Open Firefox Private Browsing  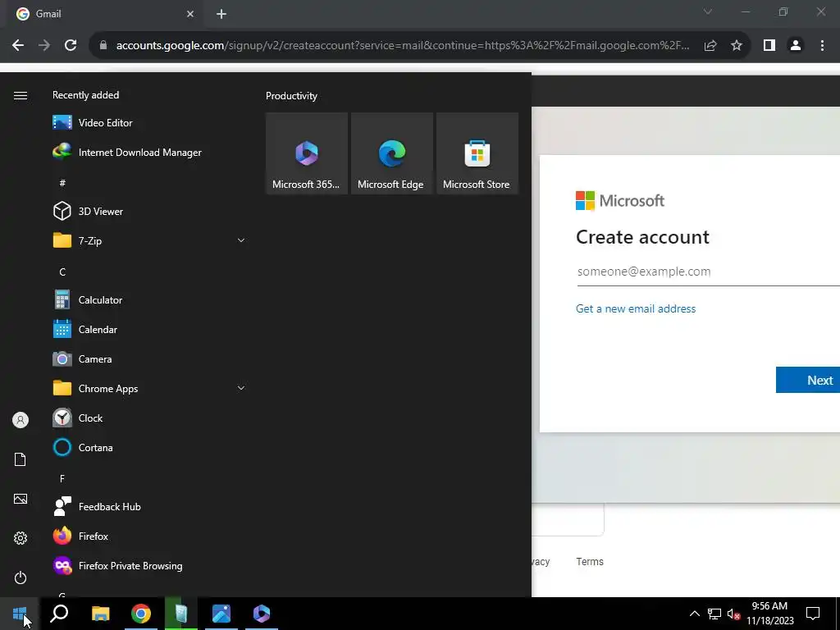coord(150,566)
